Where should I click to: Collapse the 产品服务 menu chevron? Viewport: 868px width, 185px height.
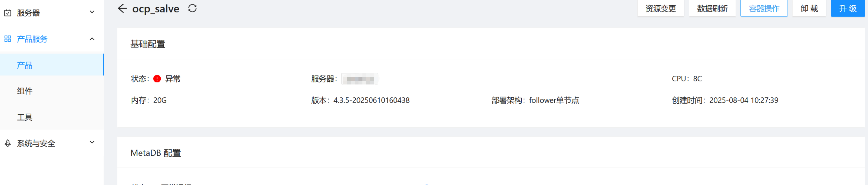[92, 39]
